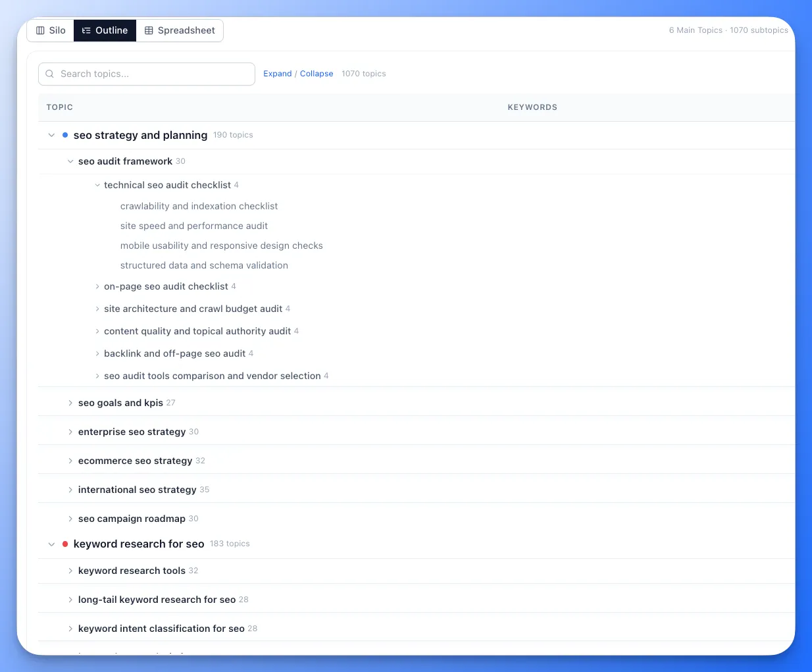Screen dimensions: 812x672
Task: Select crawlability and indexation checklist topic
Action: click(x=199, y=206)
